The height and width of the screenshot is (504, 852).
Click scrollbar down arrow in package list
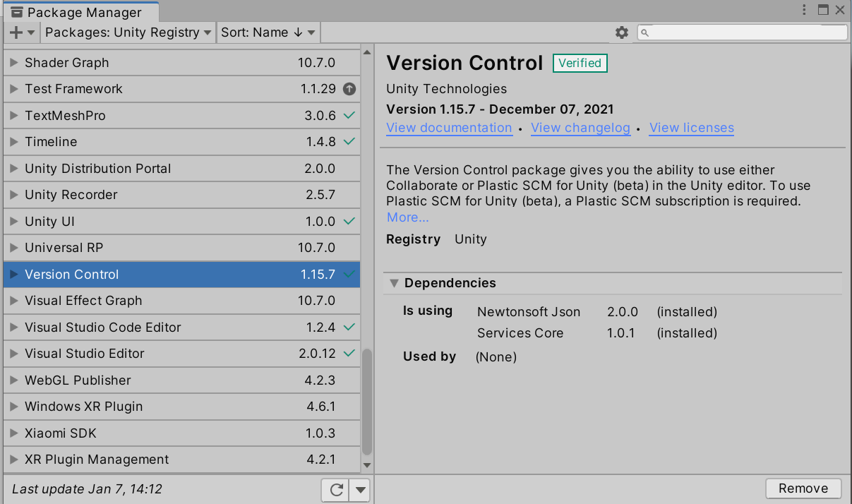point(366,465)
